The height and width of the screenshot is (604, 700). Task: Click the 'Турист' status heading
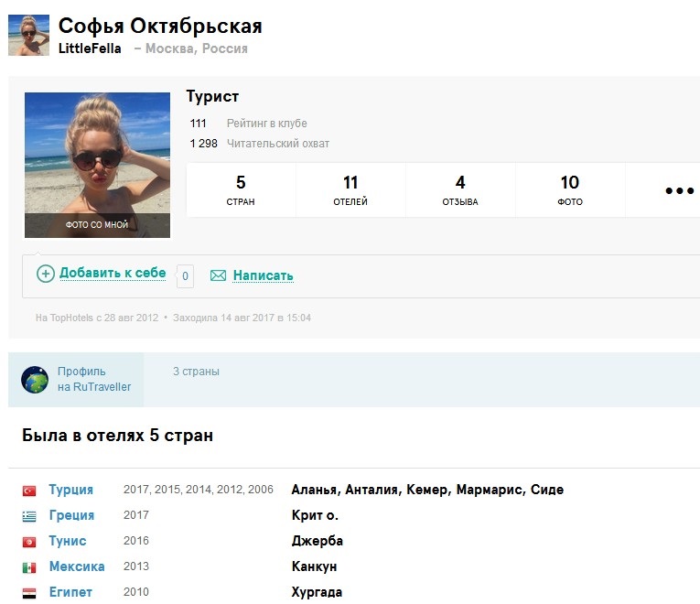(x=212, y=96)
